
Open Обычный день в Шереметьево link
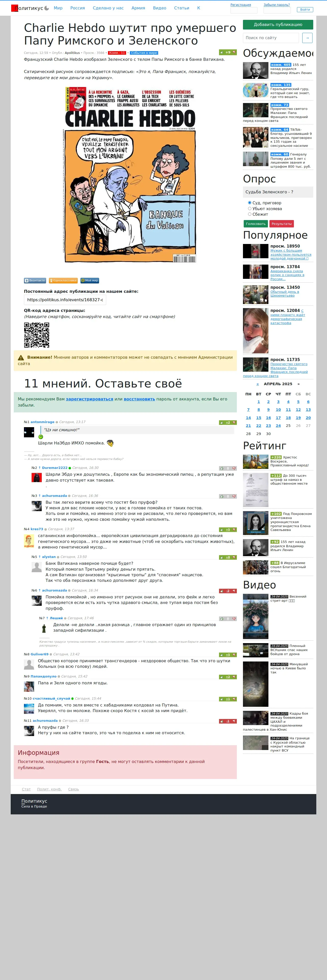click(285, 294)
